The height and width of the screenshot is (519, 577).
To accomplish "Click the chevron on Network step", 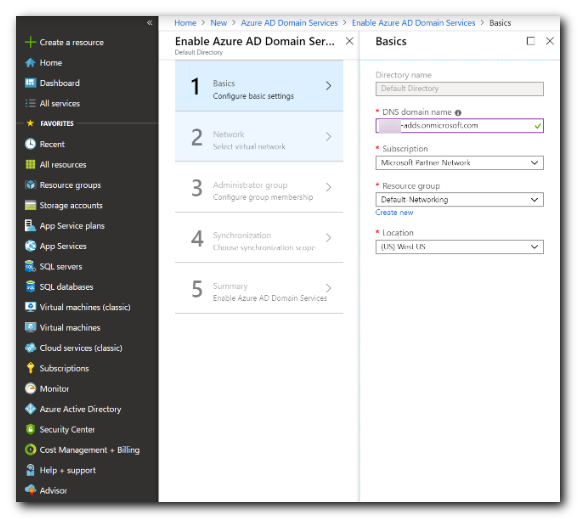I will coord(329,137).
